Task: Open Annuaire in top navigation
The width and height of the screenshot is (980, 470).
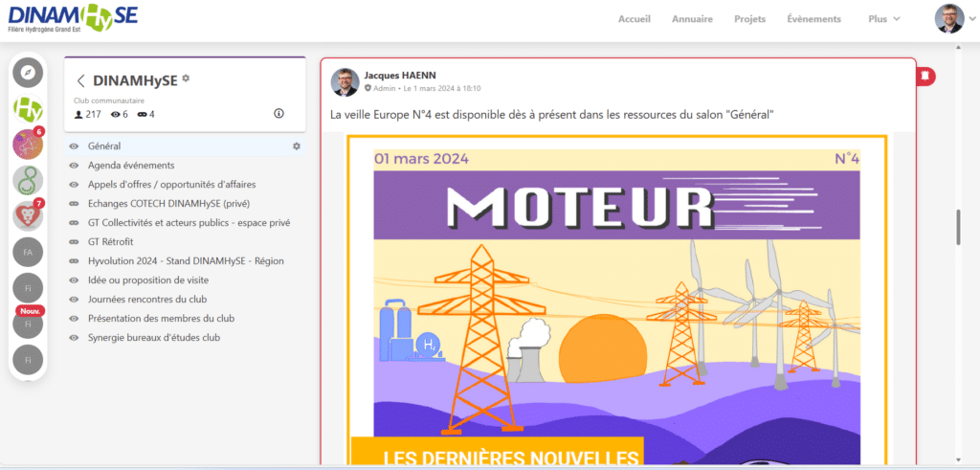Action: click(x=693, y=19)
